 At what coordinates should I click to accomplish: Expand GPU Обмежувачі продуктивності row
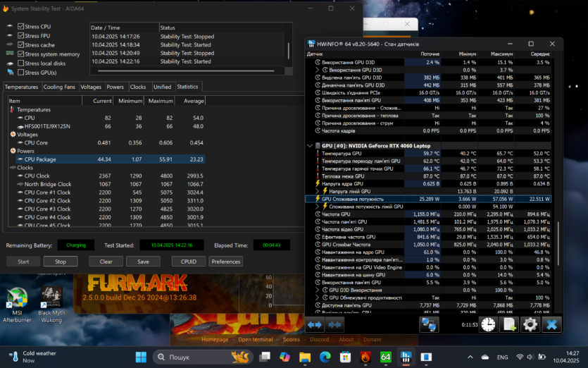tap(318, 298)
